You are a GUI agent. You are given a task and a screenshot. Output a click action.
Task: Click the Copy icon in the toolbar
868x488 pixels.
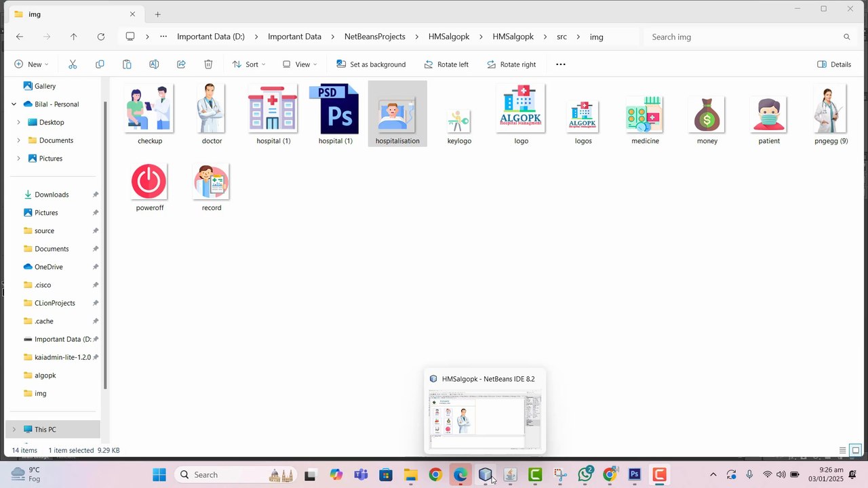pyautogui.click(x=100, y=64)
